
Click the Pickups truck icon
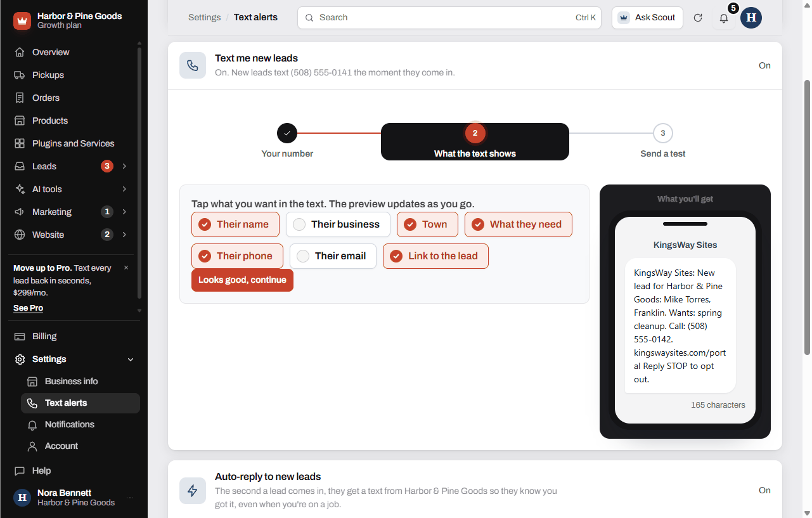(20, 75)
